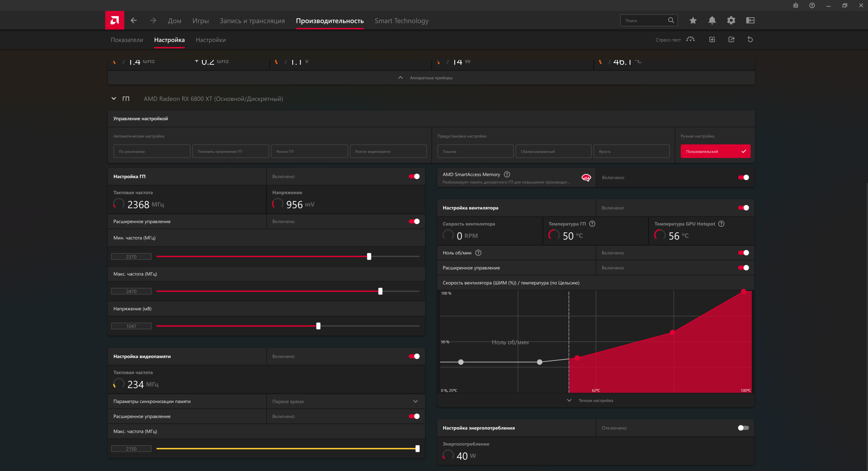868x471 pixels.
Task: Click the reset tuning settings icon
Action: (x=750, y=39)
